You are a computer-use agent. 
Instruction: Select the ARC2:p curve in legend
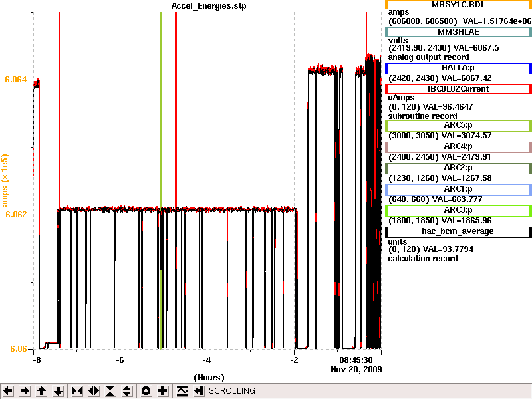458,168
